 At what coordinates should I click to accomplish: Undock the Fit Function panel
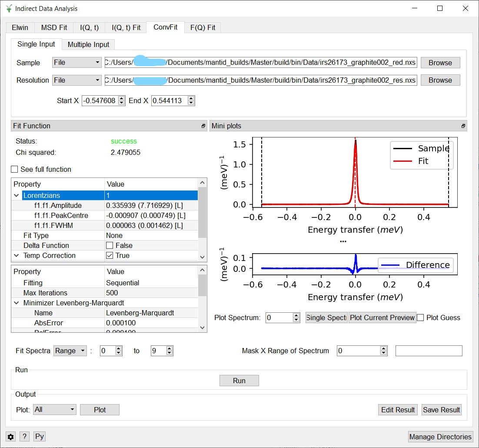[x=203, y=126]
